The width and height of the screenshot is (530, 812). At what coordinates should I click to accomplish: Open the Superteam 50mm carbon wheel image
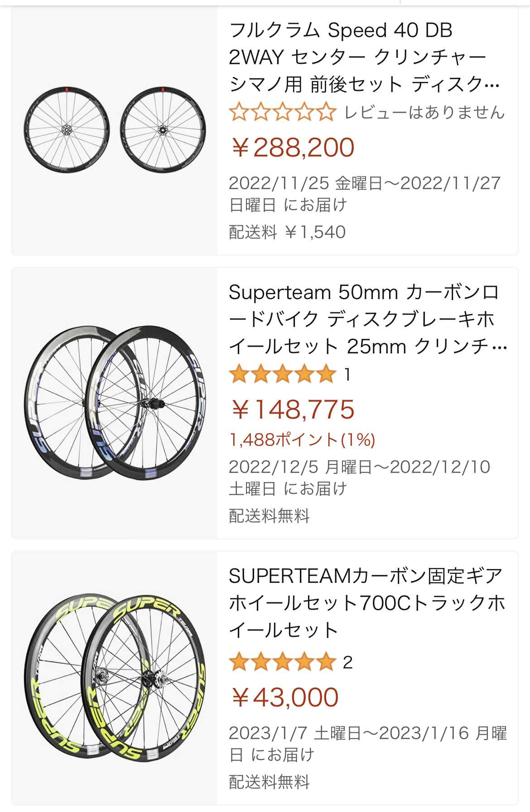point(114,402)
